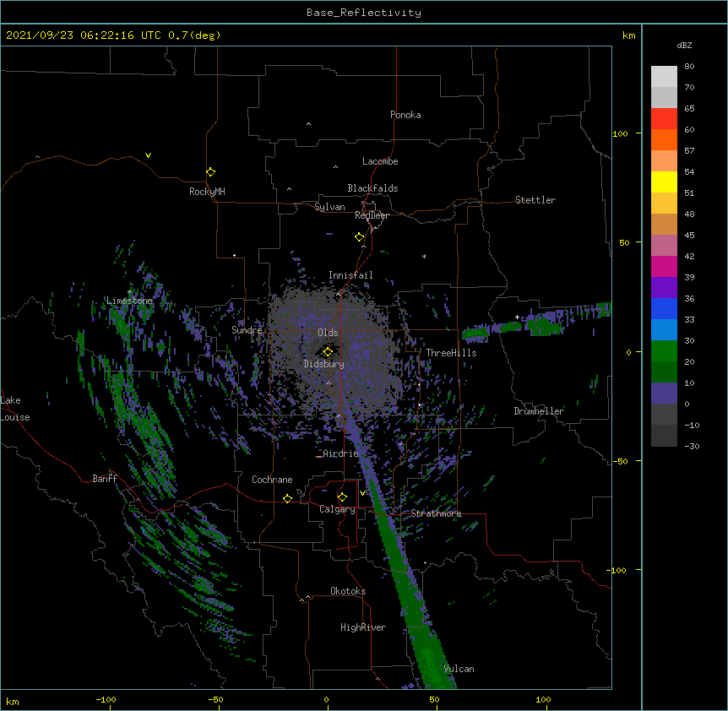Click the yellow V marker east of Calgary
Viewport: 728px width, 711px height.
[362, 493]
